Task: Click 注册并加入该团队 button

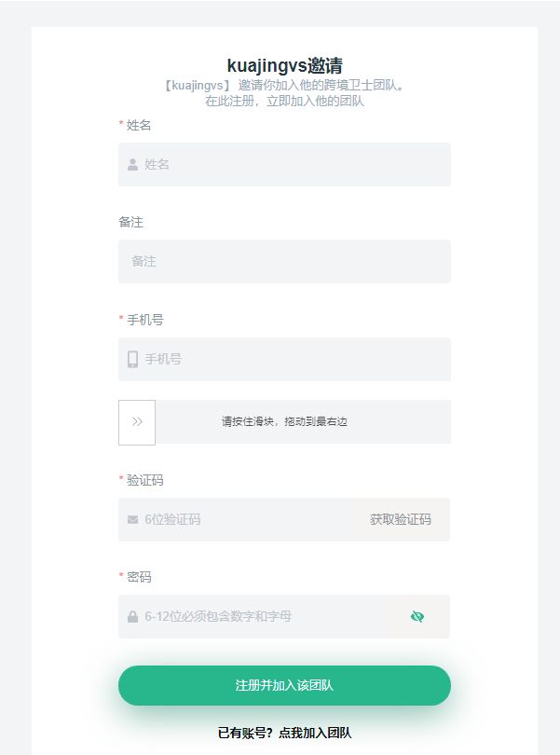Action: coord(283,685)
